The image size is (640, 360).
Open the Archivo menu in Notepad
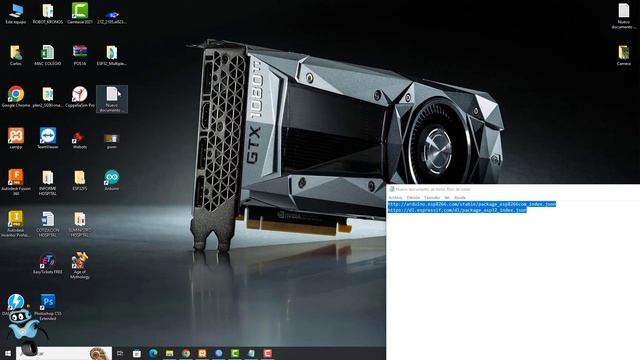[x=395, y=198]
